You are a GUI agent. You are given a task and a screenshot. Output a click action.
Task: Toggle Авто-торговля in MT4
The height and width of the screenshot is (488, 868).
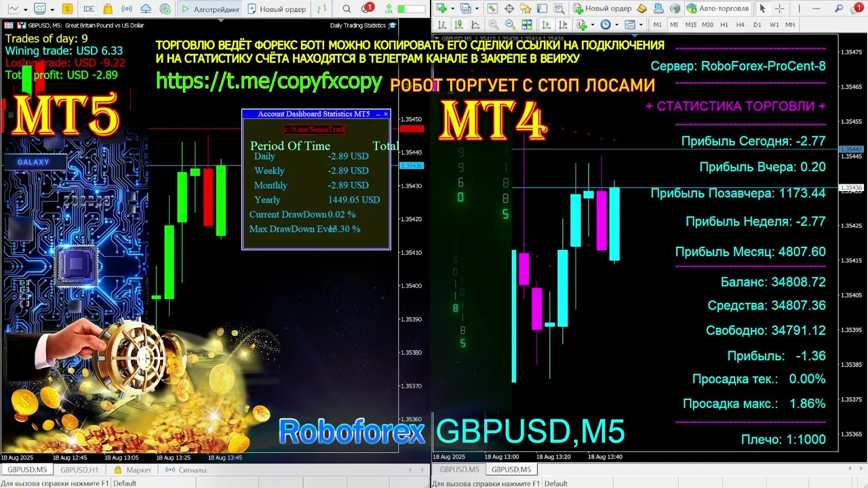tap(717, 8)
